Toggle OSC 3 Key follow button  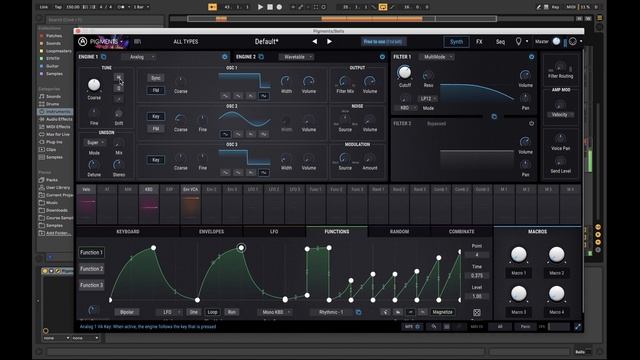click(156, 160)
